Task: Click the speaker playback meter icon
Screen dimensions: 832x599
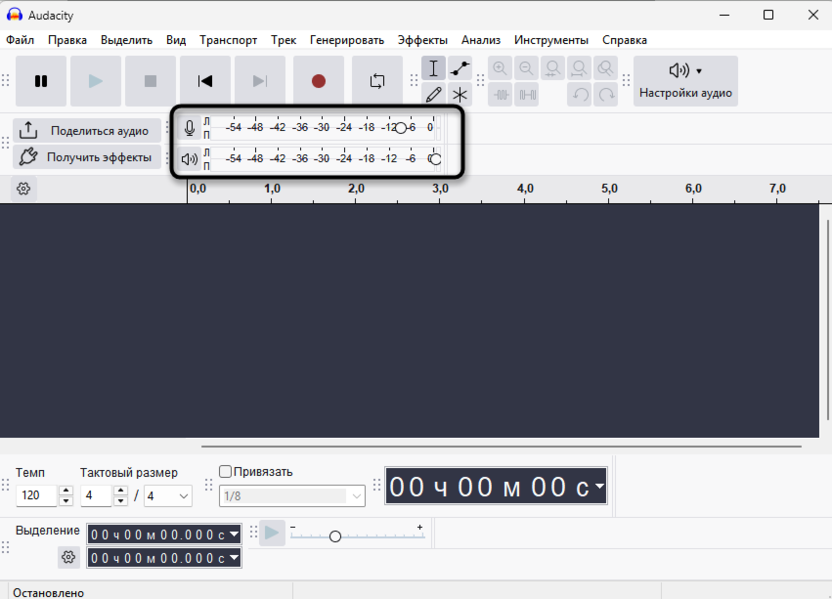Action: 190,158
